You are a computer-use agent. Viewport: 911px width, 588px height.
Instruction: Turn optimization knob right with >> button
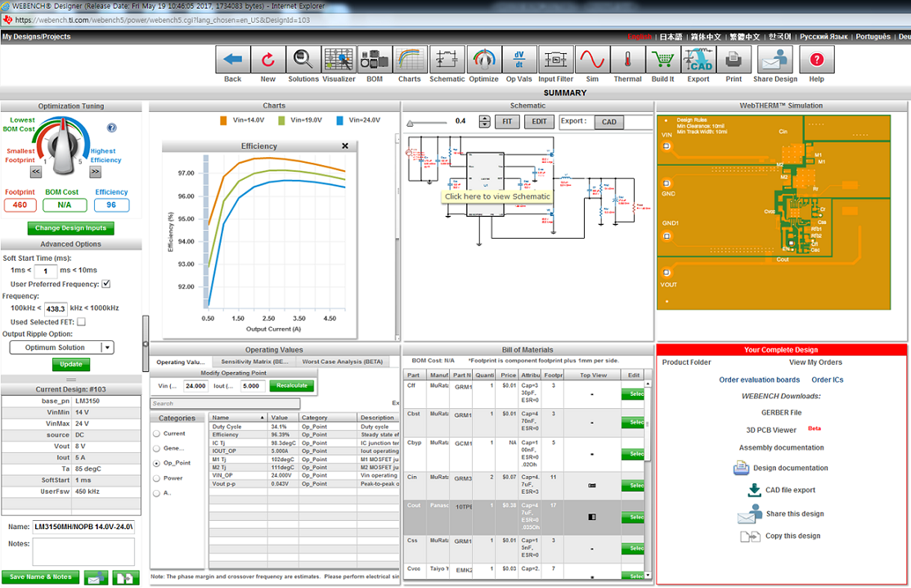[96, 172]
